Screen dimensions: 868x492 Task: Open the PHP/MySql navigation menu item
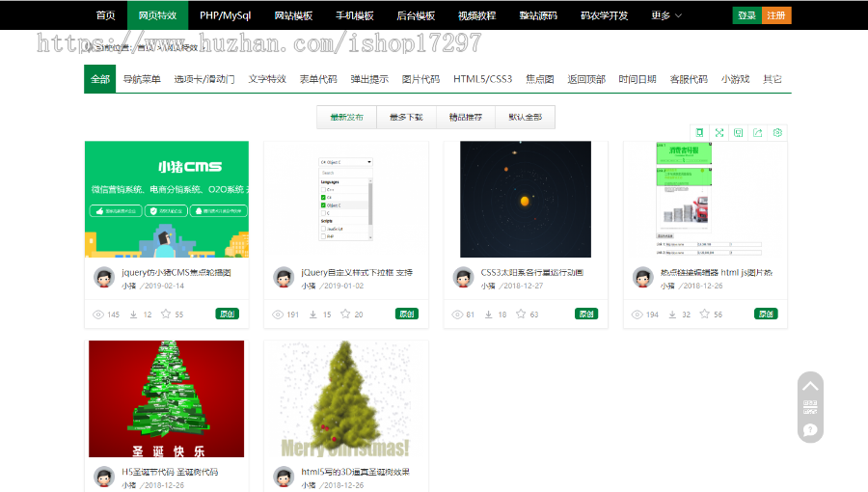[225, 15]
